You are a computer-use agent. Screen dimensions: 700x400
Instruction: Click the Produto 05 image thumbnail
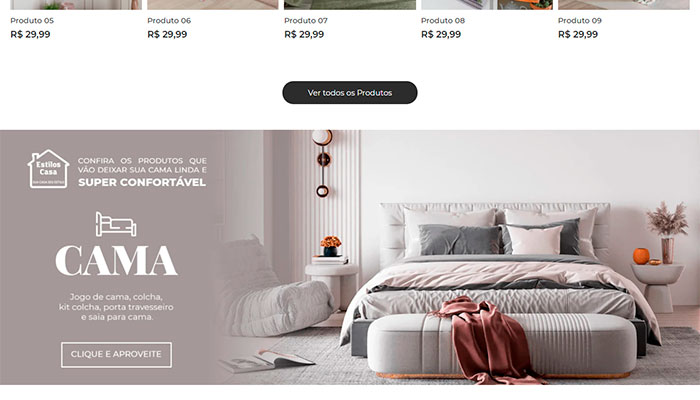coord(76,4)
